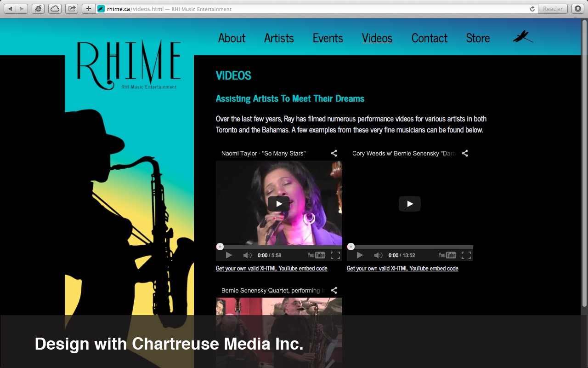
Task: Share the Bernie Senensky Quartet video
Action: point(334,290)
